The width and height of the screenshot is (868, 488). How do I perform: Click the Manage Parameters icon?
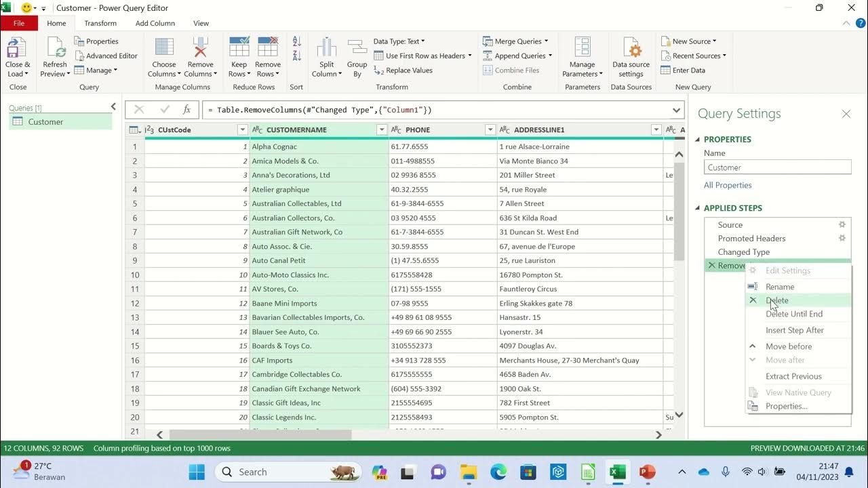[x=582, y=47]
